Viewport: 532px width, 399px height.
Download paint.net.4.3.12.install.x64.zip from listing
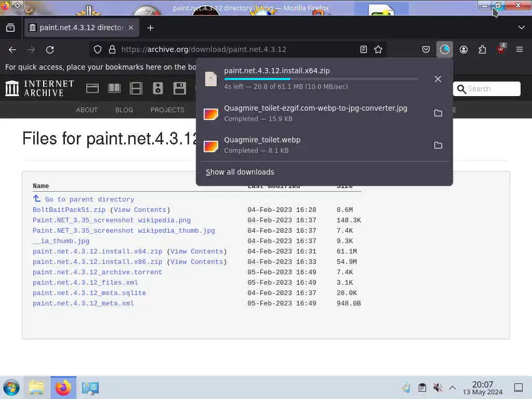point(97,251)
